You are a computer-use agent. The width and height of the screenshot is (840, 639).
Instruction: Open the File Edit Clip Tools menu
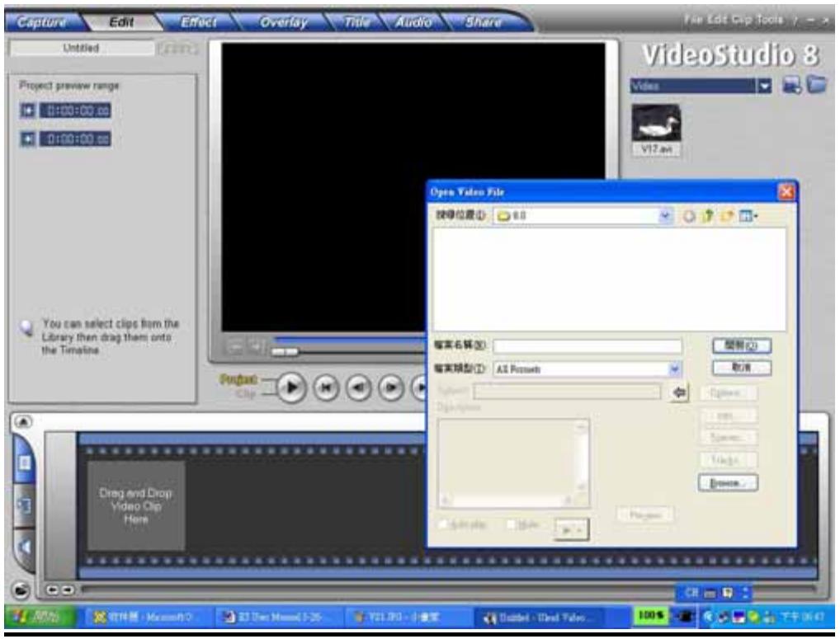[733, 20]
